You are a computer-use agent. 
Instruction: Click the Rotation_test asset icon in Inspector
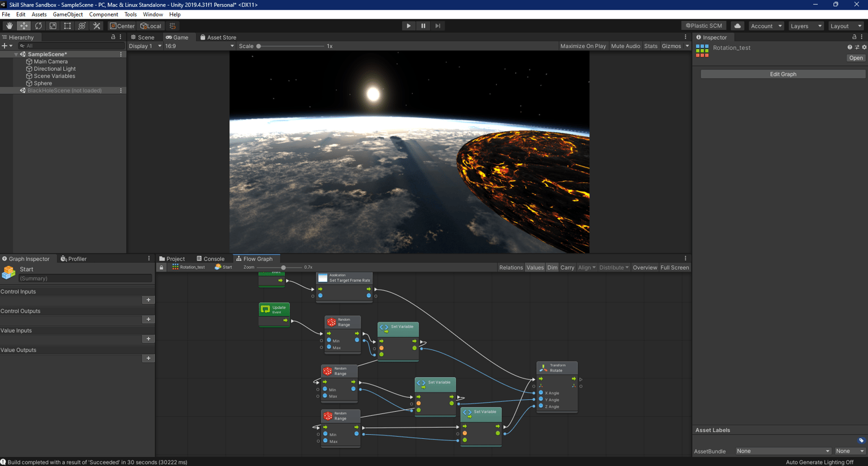pyautogui.click(x=702, y=51)
